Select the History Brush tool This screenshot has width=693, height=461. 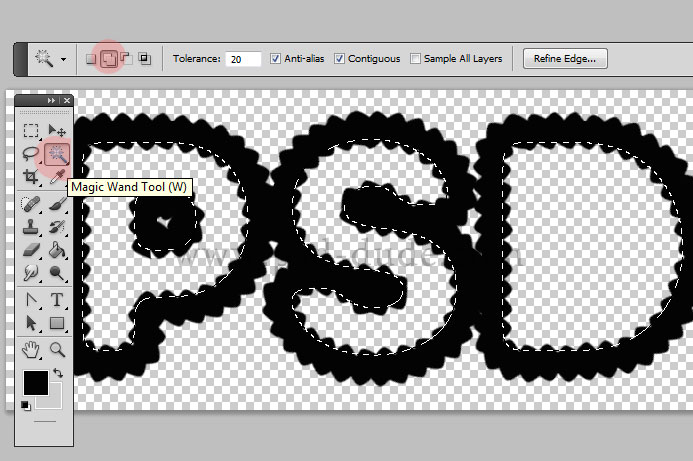coord(57,227)
